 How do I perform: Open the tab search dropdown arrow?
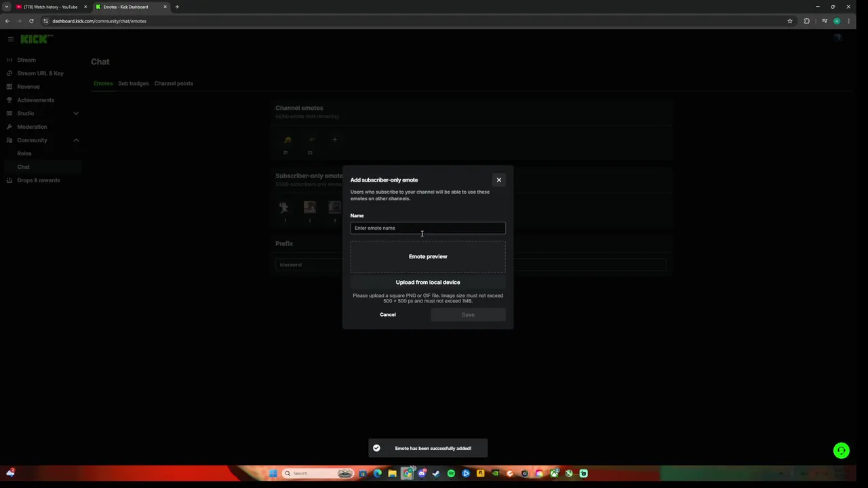tap(6, 7)
